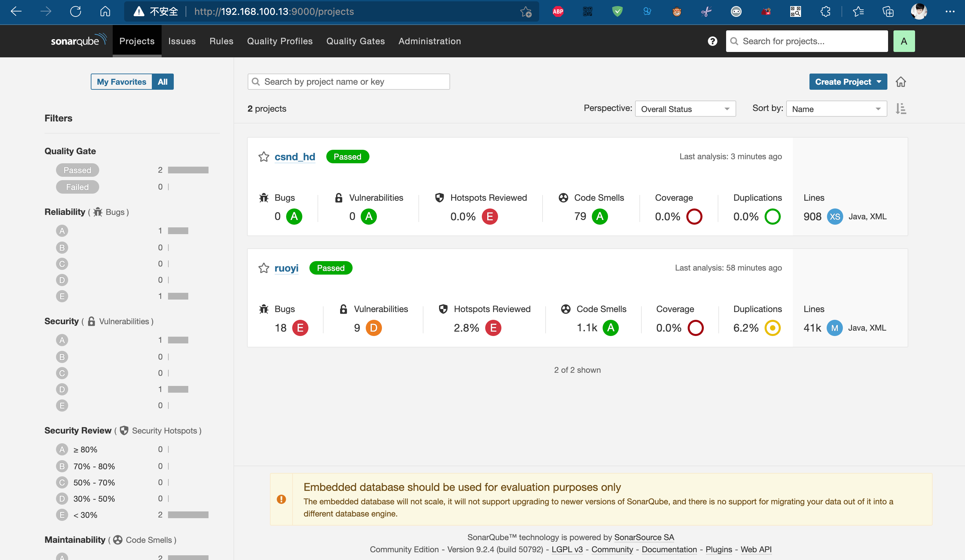This screenshot has width=965, height=560.
Task: Filter by Passed quality gate
Action: pyautogui.click(x=77, y=170)
